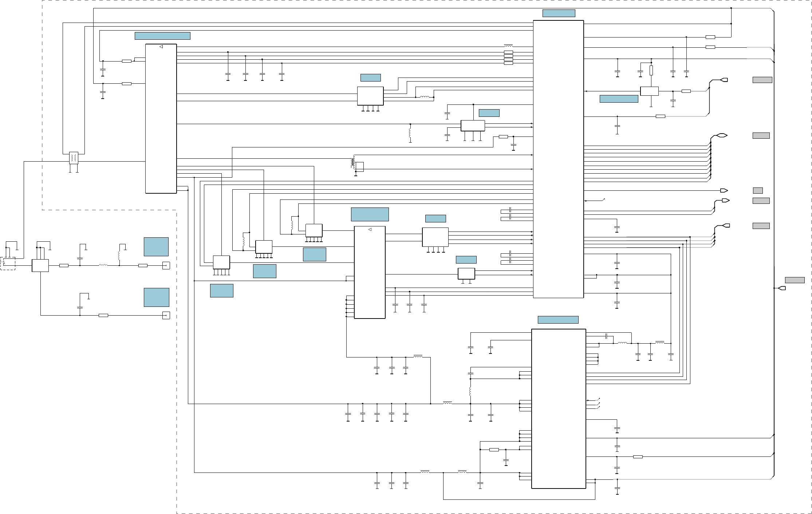Click the horizontal capacitor beside bottom-right IC's top pin
Screen dimensions: 812x514
pos(606,336)
